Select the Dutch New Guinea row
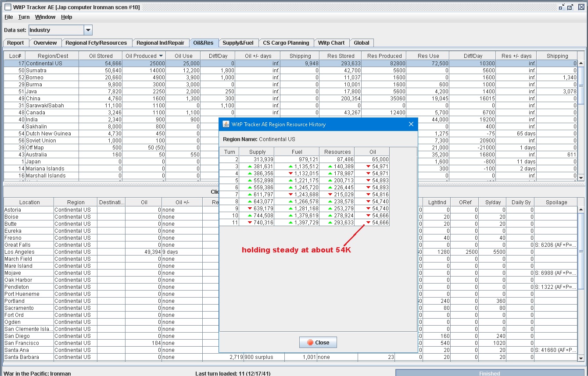The height and width of the screenshot is (376, 588). pos(291,134)
